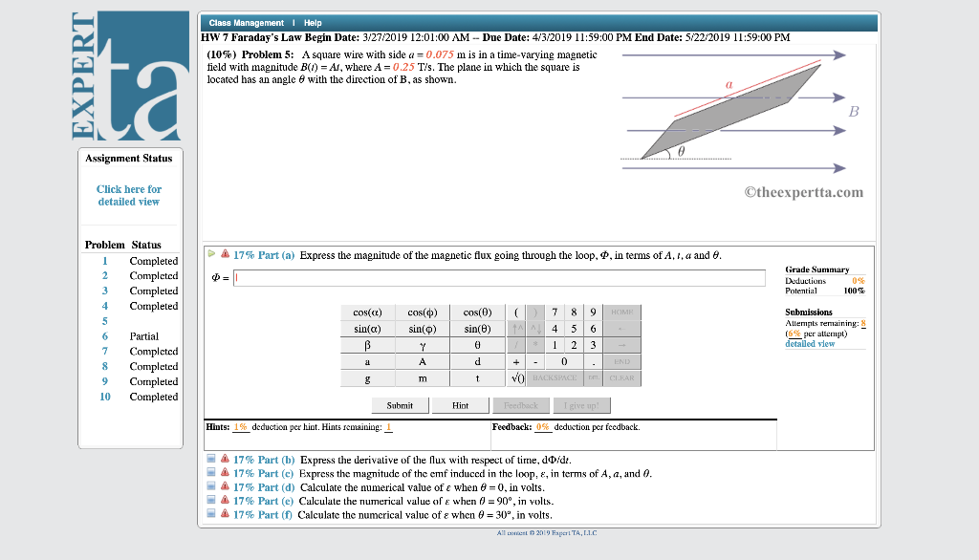Expand Part (d) using its square icon

pyautogui.click(x=210, y=486)
